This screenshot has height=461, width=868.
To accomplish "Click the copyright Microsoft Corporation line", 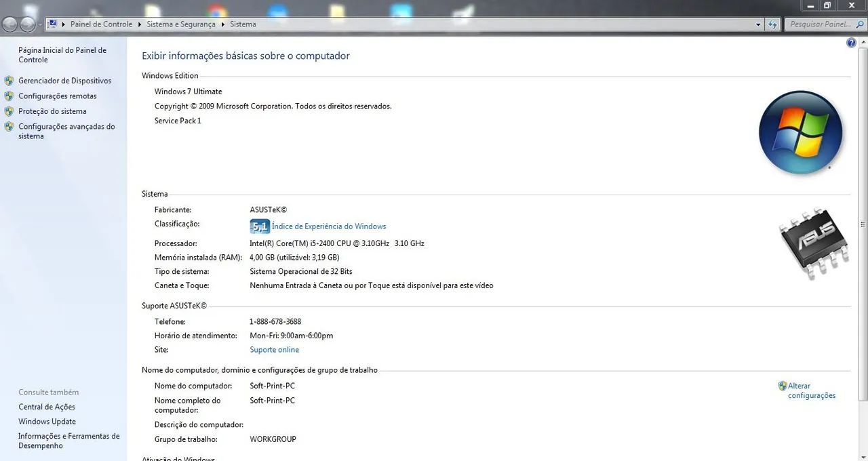I will [273, 106].
